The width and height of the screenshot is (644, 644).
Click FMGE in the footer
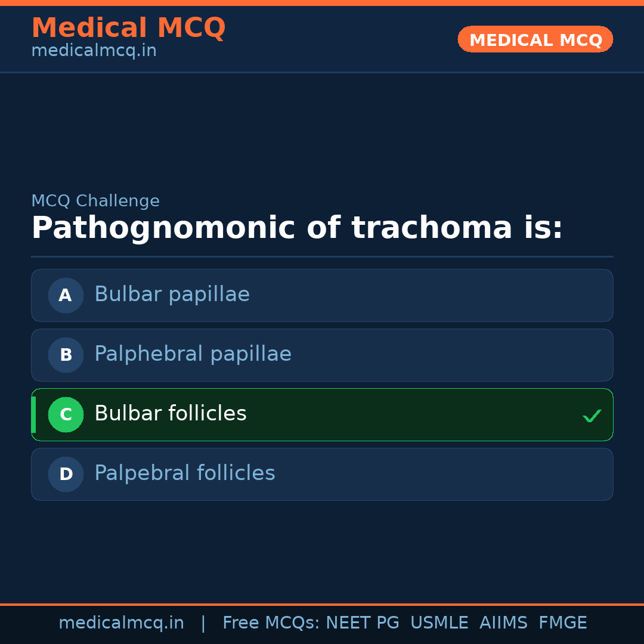click(562, 623)
